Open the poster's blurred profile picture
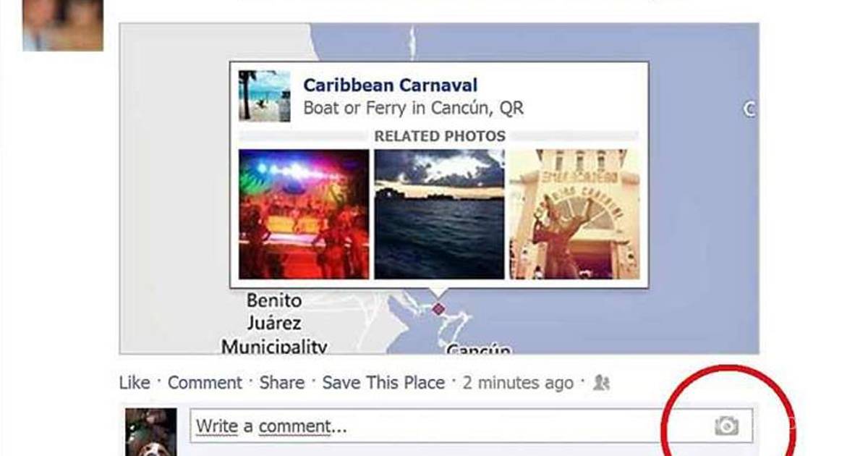This screenshot has width=868, height=456. click(63, 25)
